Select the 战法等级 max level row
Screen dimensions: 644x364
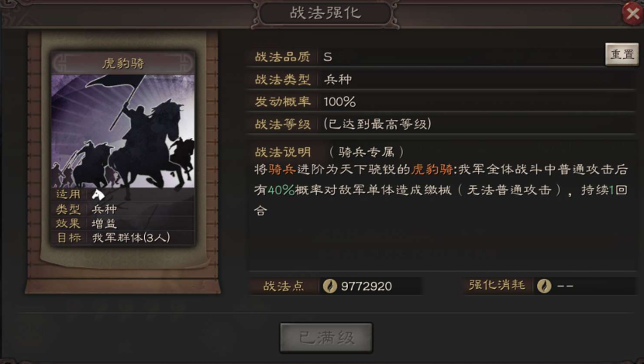[442, 124]
